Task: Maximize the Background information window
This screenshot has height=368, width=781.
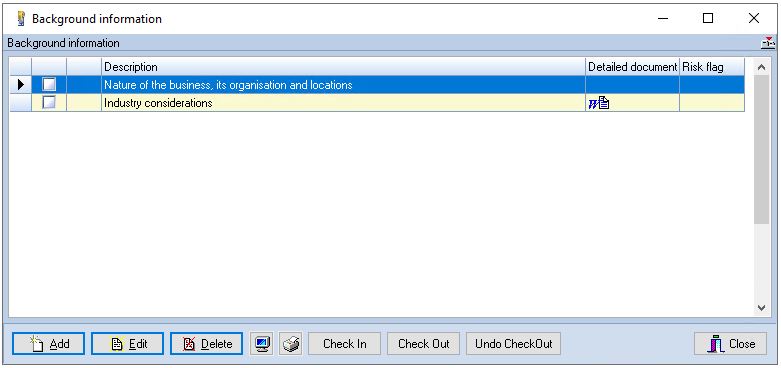Action: [x=708, y=18]
